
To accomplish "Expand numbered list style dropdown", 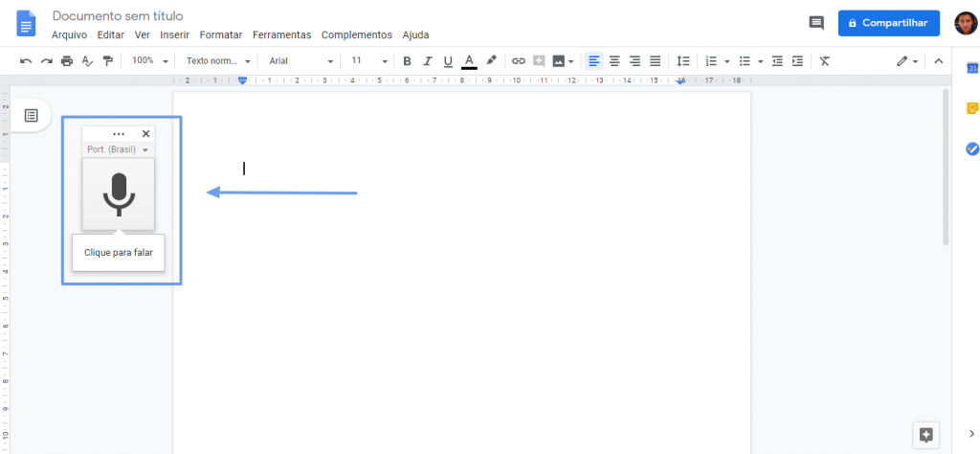I will (x=727, y=62).
